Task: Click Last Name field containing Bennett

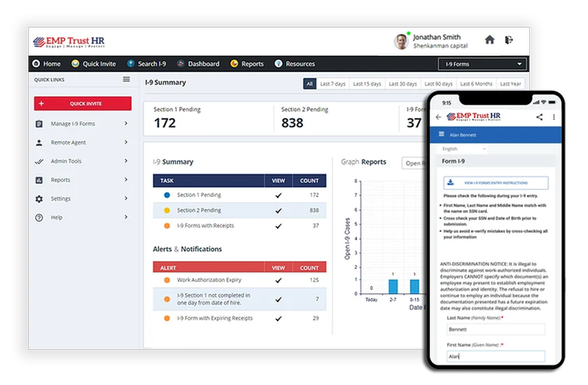Action: (x=495, y=329)
